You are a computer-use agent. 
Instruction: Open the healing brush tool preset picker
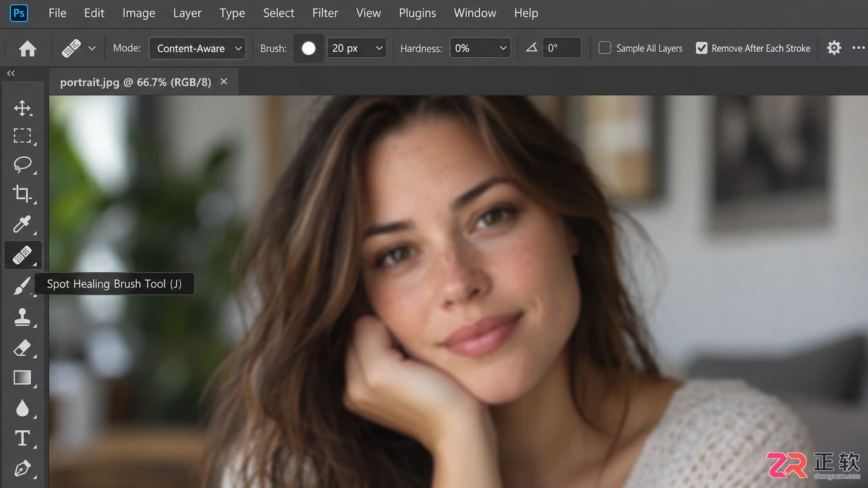point(79,48)
